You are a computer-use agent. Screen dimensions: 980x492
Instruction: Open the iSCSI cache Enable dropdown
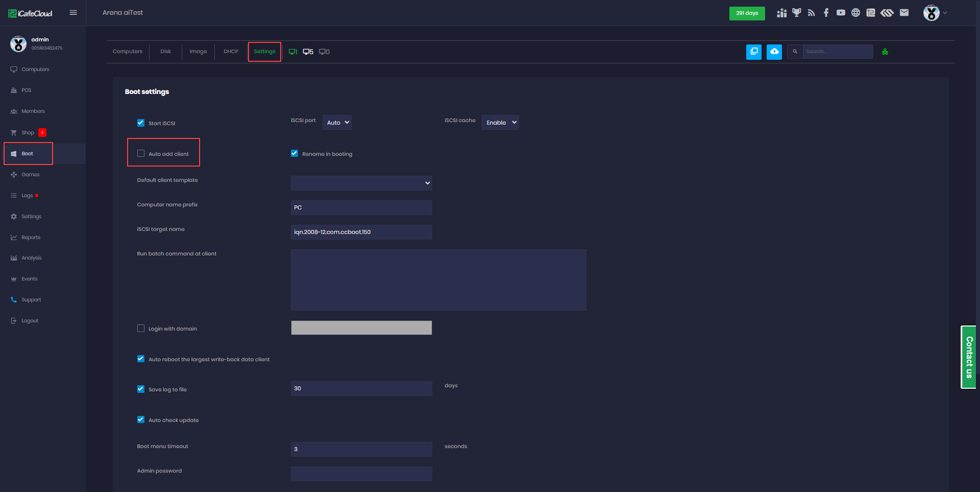tap(500, 123)
